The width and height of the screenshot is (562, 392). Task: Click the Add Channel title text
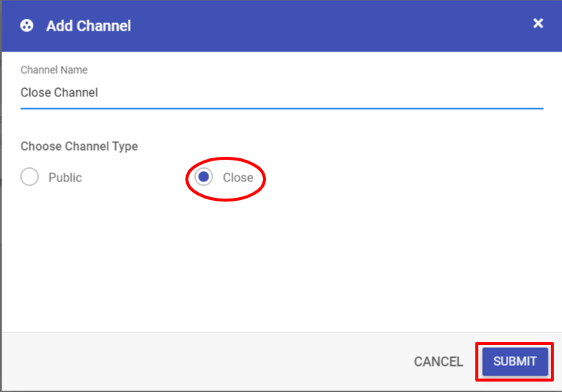tap(88, 26)
